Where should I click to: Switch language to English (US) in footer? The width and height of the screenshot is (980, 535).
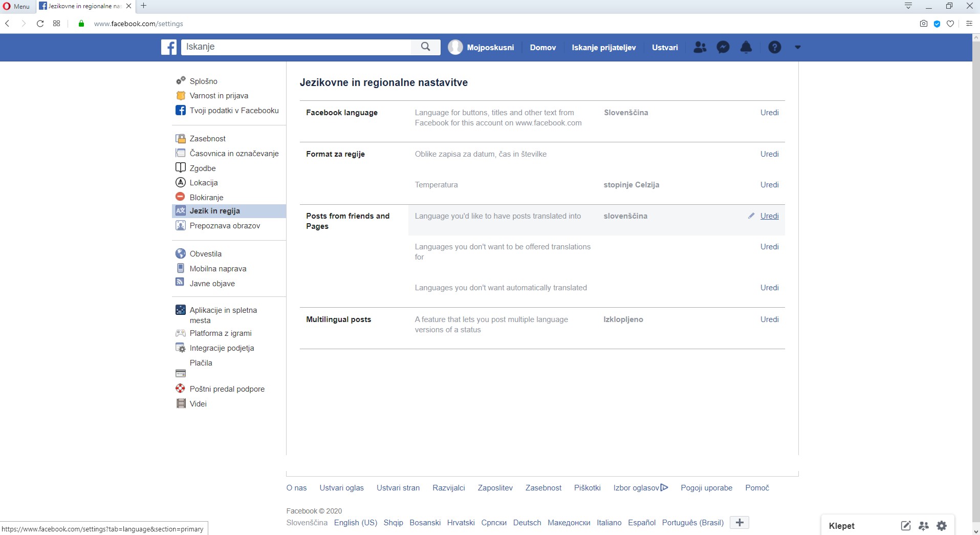pyautogui.click(x=355, y=523)
